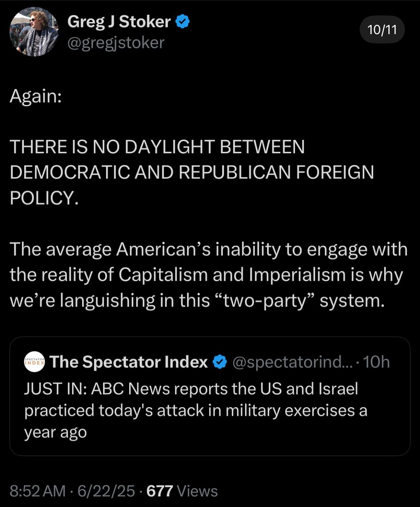Click the Greg J Stoker display name
The height and width of the screenshot is (507, 420).
point(119,22)
